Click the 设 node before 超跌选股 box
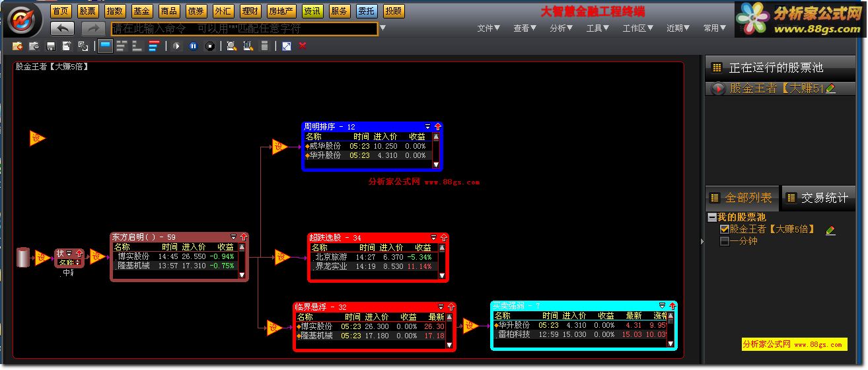 282,257
